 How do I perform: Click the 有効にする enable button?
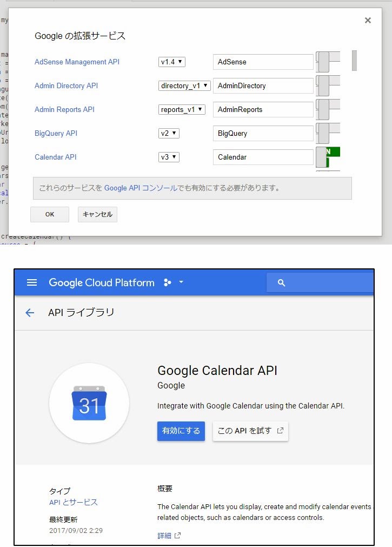tap(181, 431)
